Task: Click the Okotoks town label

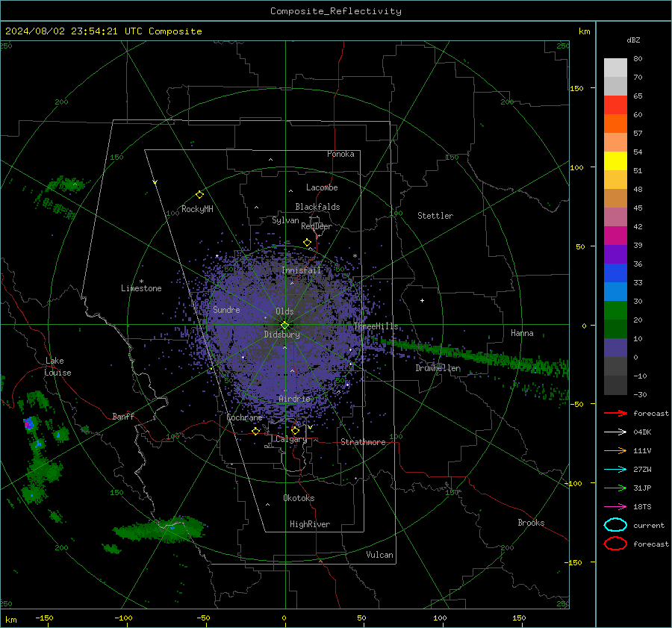Action: point(299,498)
